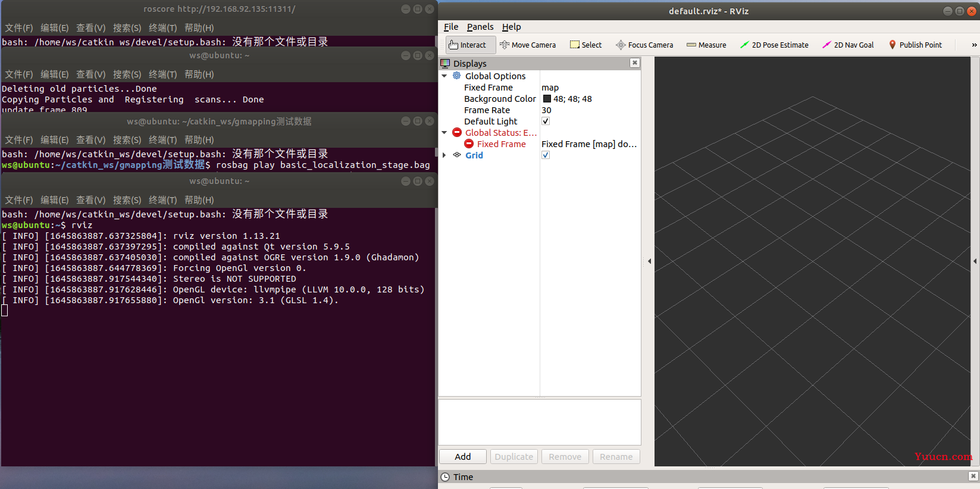Viewport: 980px width, 489px height.
Task: Close the Time panel
Action: 973,476
